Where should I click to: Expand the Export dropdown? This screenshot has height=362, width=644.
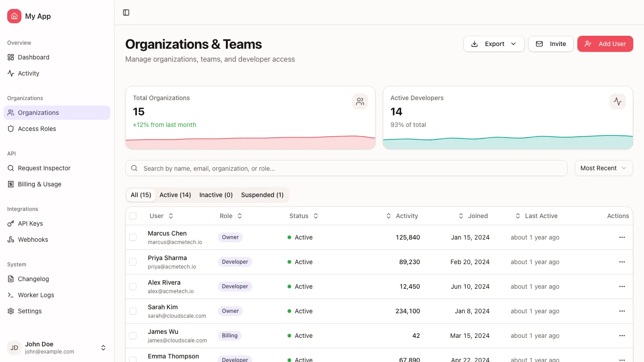[494, 44]
